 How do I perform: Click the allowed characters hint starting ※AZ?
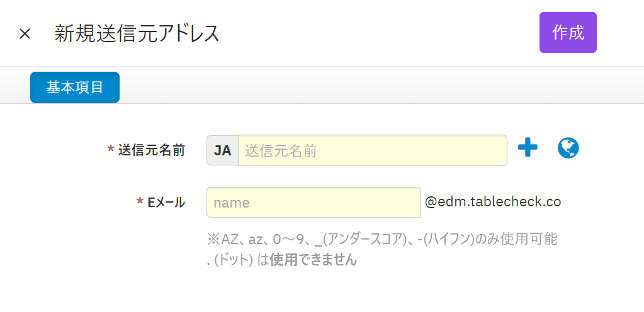381,239
